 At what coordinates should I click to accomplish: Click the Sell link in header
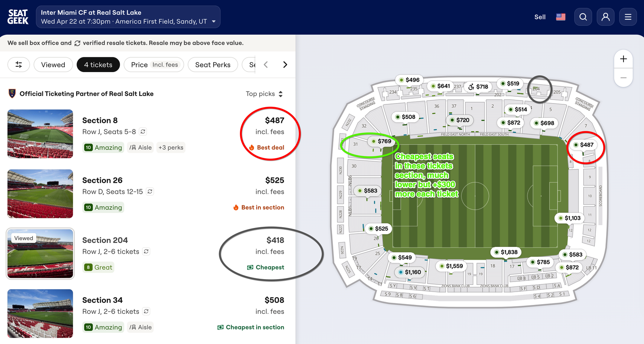[540, 17]
